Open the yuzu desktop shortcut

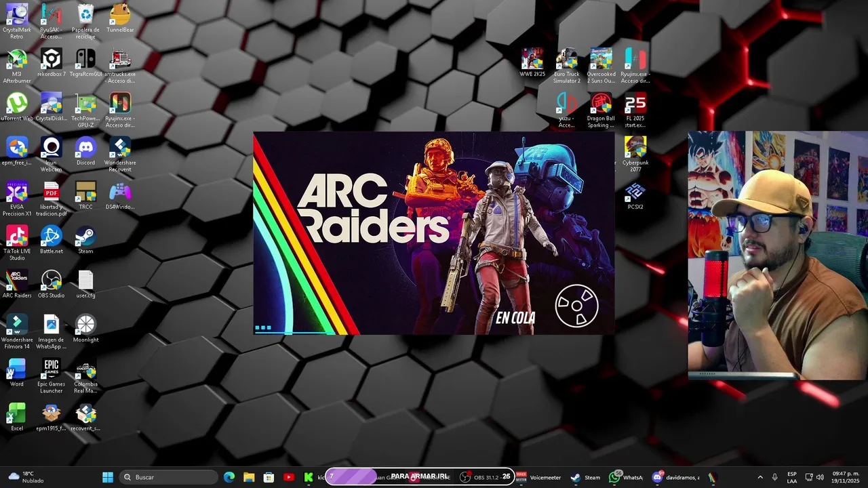[x=566, y=110]
